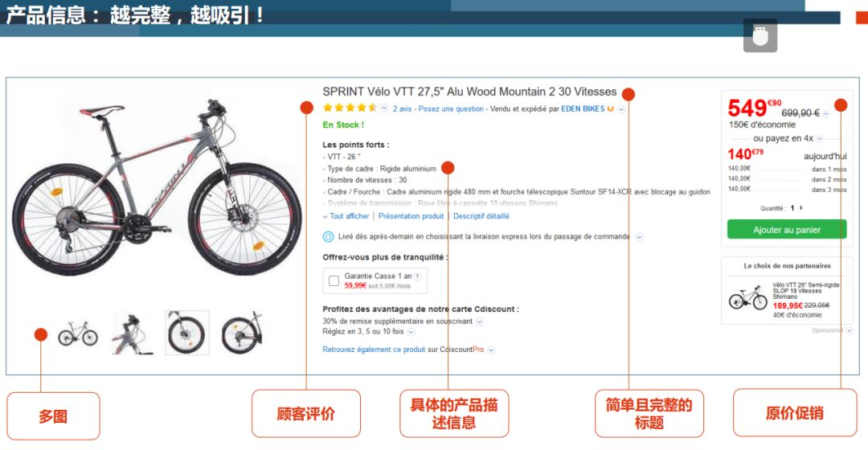Expand the 'ou payez en 4x' chevron
The width and height of the screenshot is (868, 450).
820,138
